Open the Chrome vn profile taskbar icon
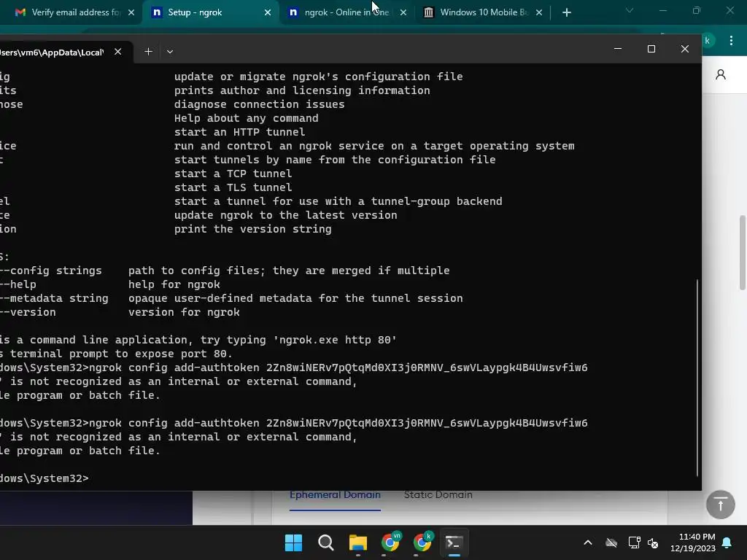747x560 pixels. coord(390,542)
